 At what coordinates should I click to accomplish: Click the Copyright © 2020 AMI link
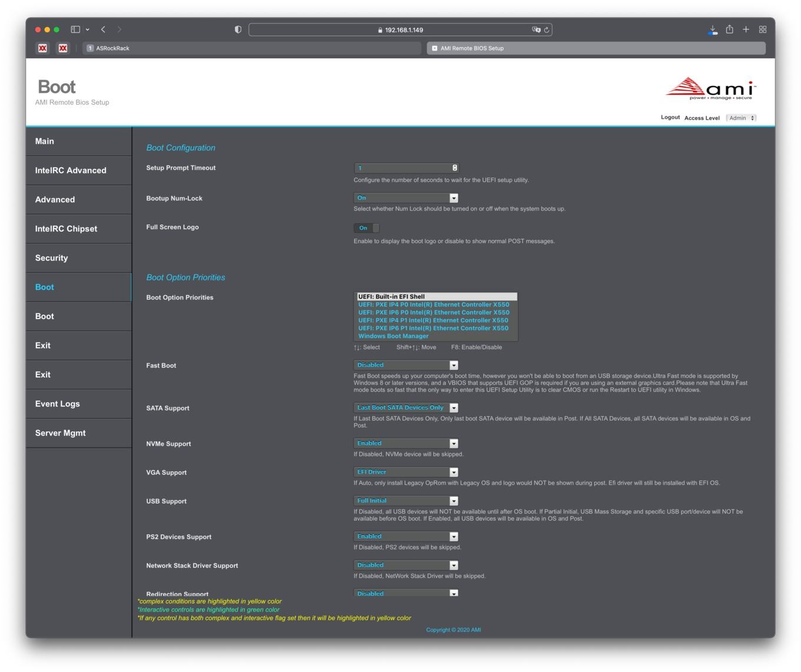point(454,630)
